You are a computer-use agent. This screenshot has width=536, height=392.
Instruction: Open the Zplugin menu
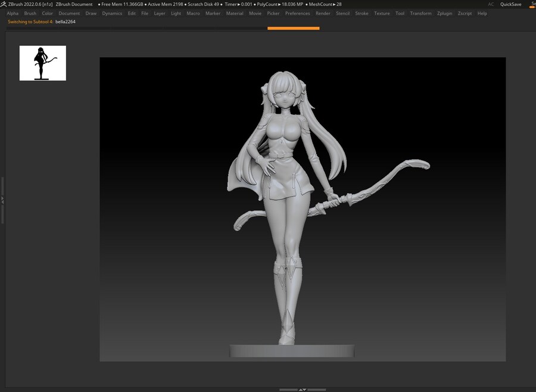pos(444,13)
